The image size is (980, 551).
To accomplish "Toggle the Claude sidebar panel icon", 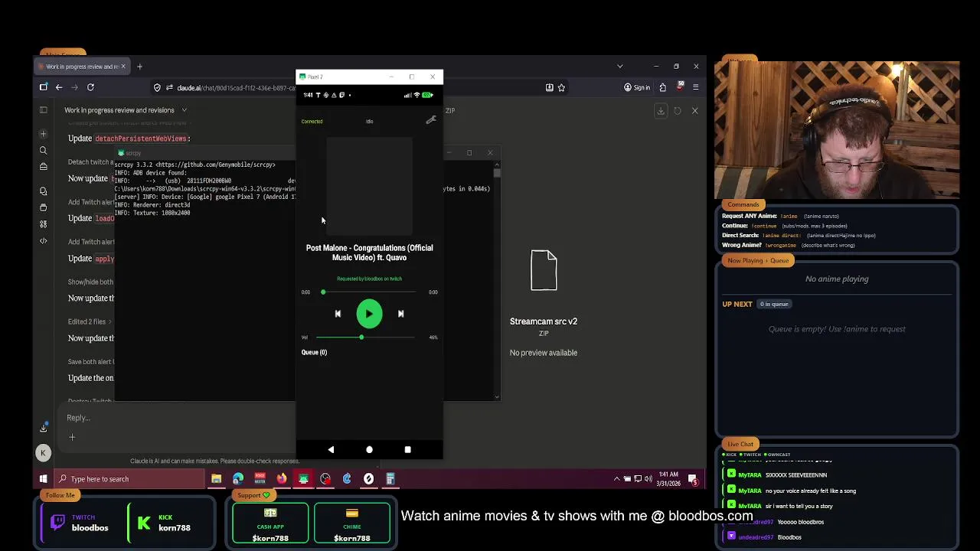I will [44, 110].
